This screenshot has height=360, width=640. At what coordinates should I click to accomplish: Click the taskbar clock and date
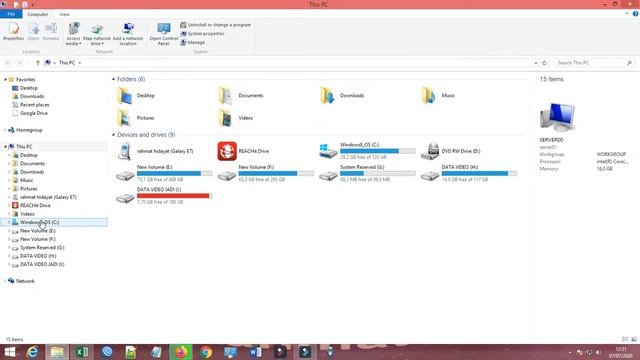pyautogui.click(x=620, y=353)
